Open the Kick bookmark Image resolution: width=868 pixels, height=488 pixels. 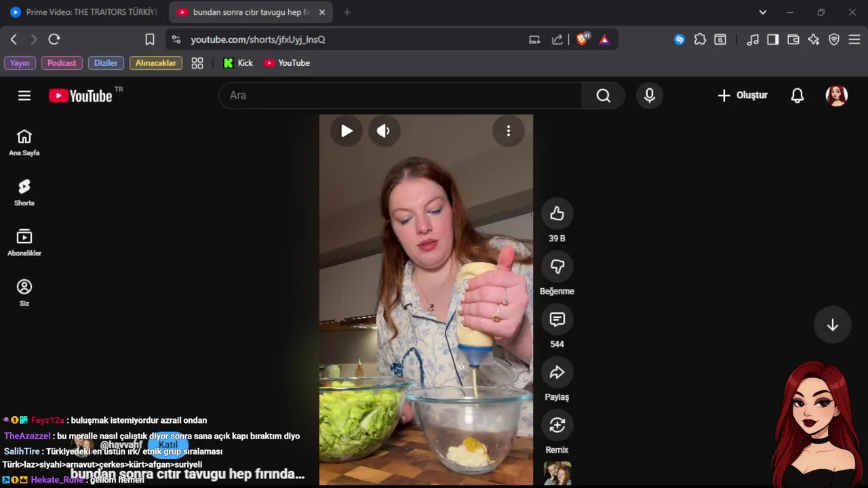pos(238,63)
